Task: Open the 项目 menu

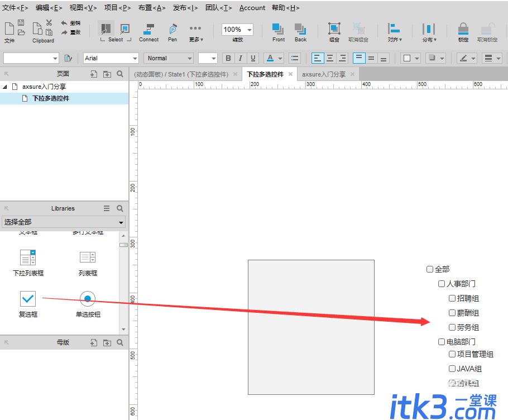Action: pyautogui.click(x=117, y=8)
